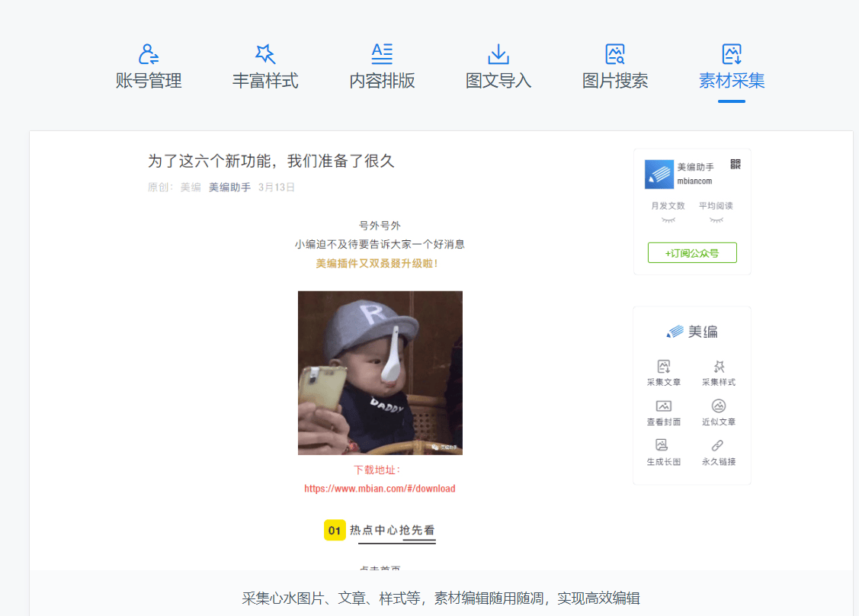Click the 采集样式 icon in 美编 panel
Screen dimensions: 859x616
pos(719,367)
